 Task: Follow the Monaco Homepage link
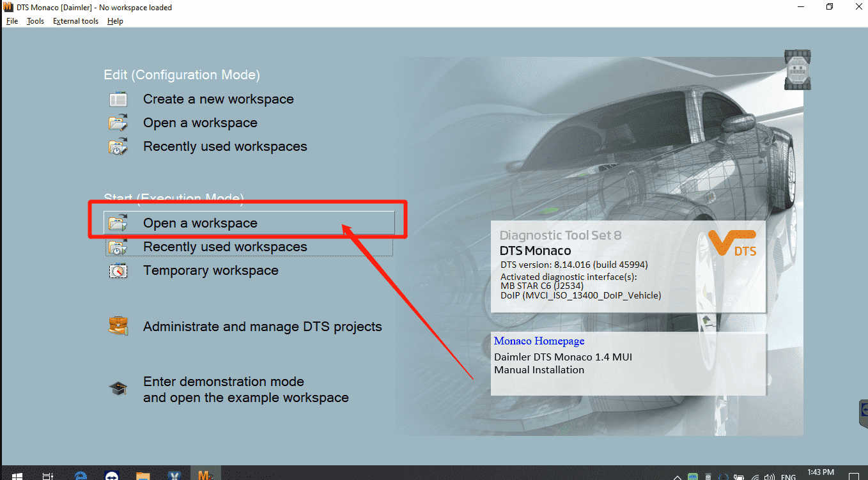point(539,341)
